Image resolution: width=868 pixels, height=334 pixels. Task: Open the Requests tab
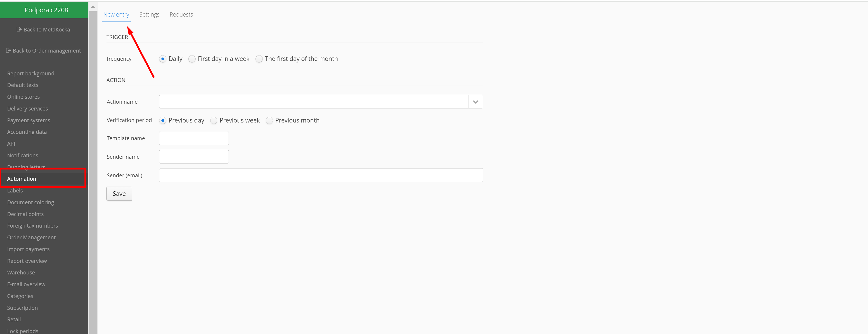(x=181, y=14)
